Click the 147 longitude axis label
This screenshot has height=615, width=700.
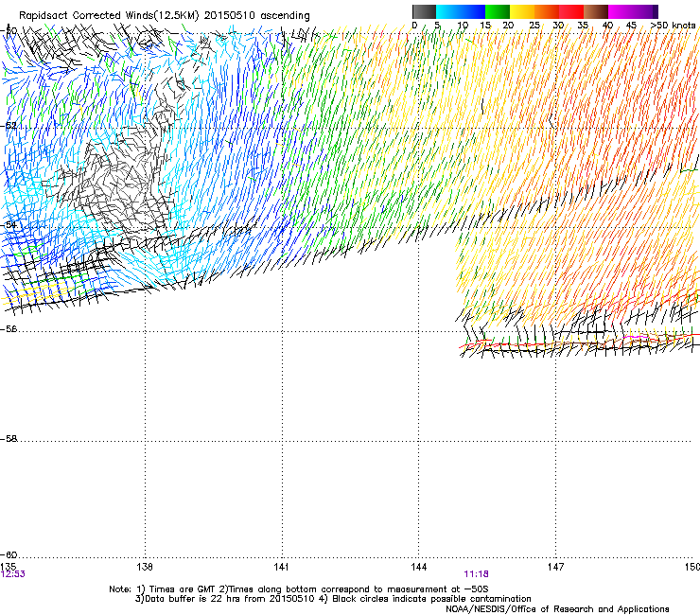click(555, 567)
